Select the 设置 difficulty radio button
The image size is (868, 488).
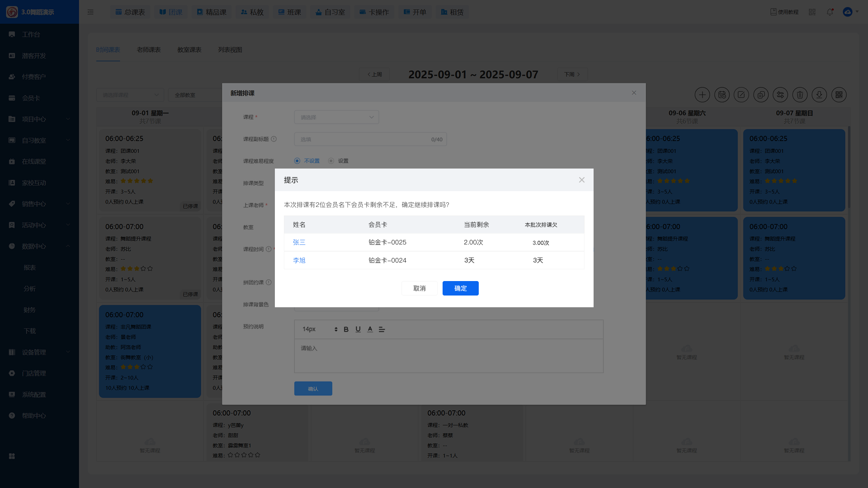click(331, 161)
